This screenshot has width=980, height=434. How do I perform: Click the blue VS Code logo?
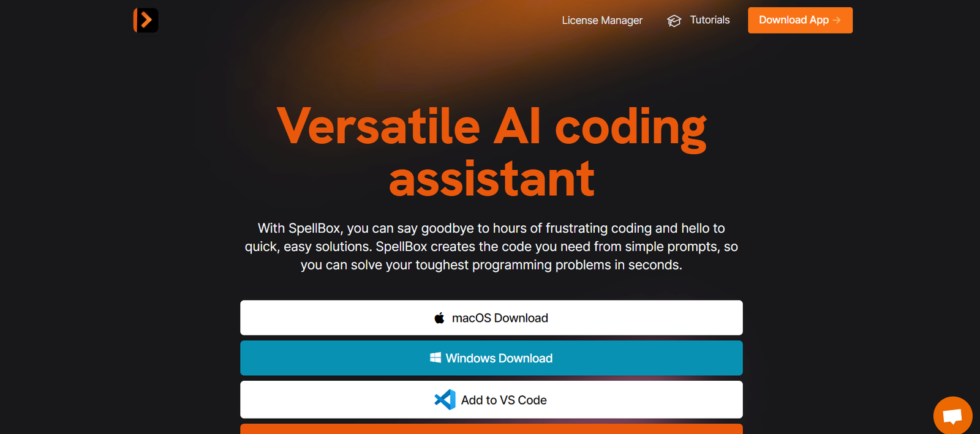(x=445, y=400)
